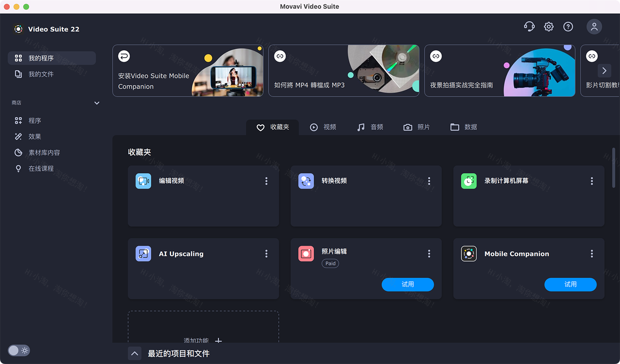Click the icon on Mobile Companion install banner
620x364 pixels.
(124, 56)
